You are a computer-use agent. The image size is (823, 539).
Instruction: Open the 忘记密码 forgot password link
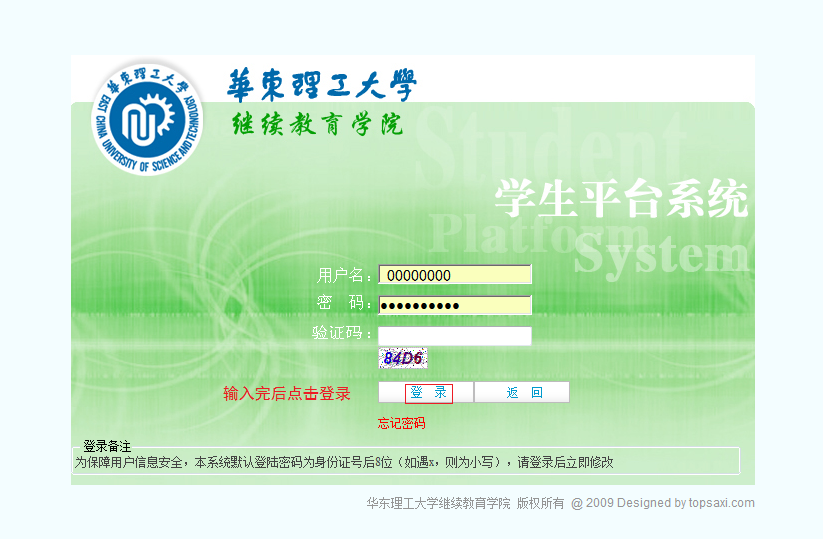click(402, 423)
